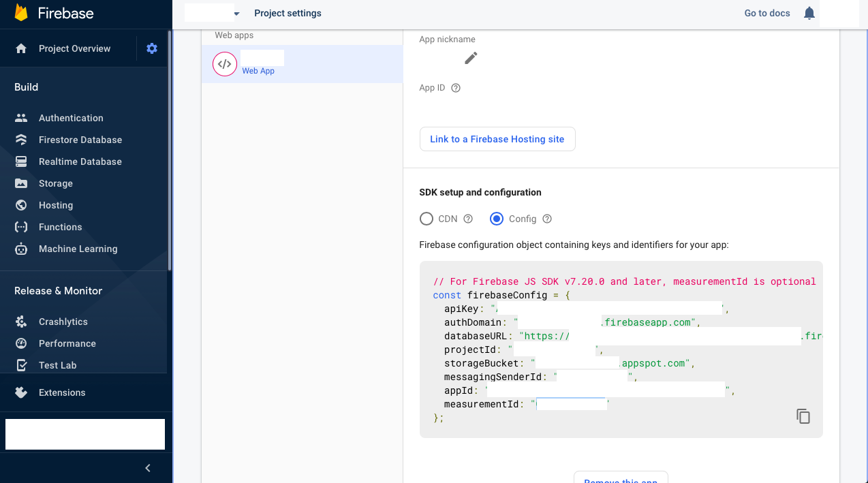The width and height of the screenshot is (868, 483).
Task: Click the measurementId value field
Action: coord(571,404)
